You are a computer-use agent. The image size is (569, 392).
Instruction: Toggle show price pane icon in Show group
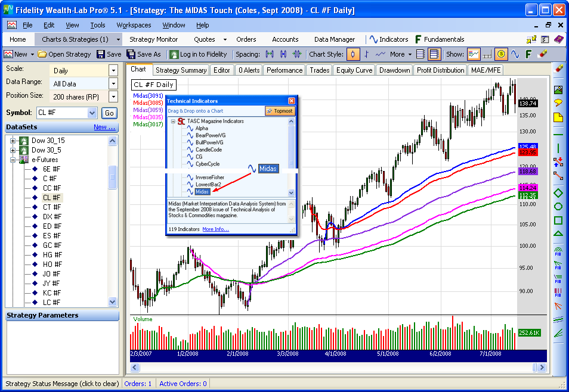pos(474,54)
